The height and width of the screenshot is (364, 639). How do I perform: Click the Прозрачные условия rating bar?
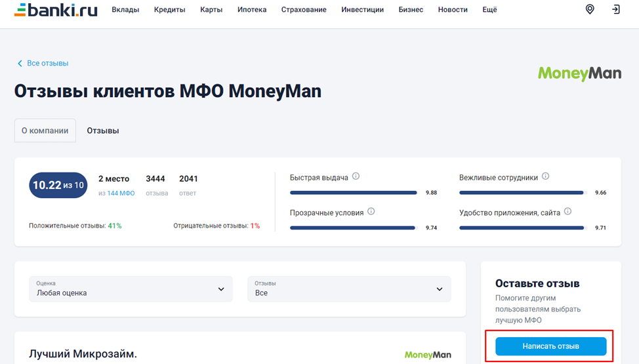[x=354, y=228]
